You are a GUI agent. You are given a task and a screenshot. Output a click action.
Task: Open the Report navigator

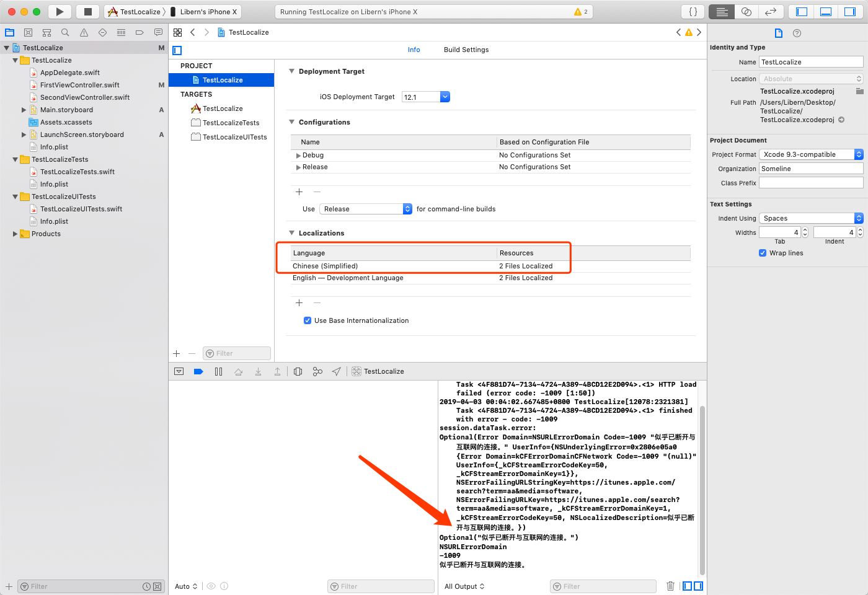click(x=158, y=32)
